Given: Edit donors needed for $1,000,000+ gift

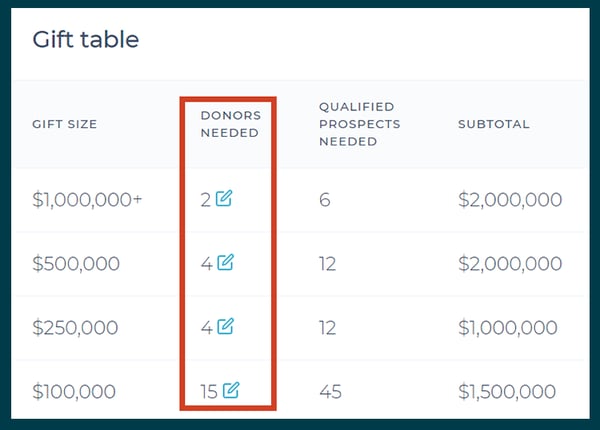Looking at the screenshot, I should point(223,198).
